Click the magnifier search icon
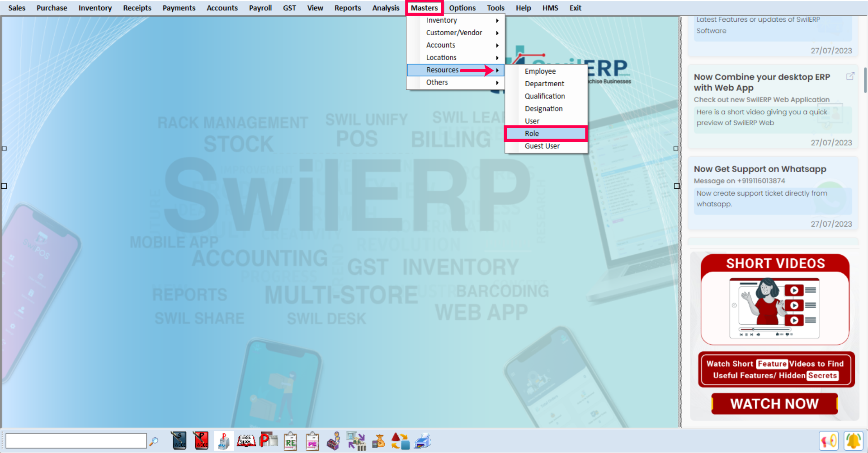Image resolution: width=868 pixels, height=453 pixels. (x=154, y=441)
